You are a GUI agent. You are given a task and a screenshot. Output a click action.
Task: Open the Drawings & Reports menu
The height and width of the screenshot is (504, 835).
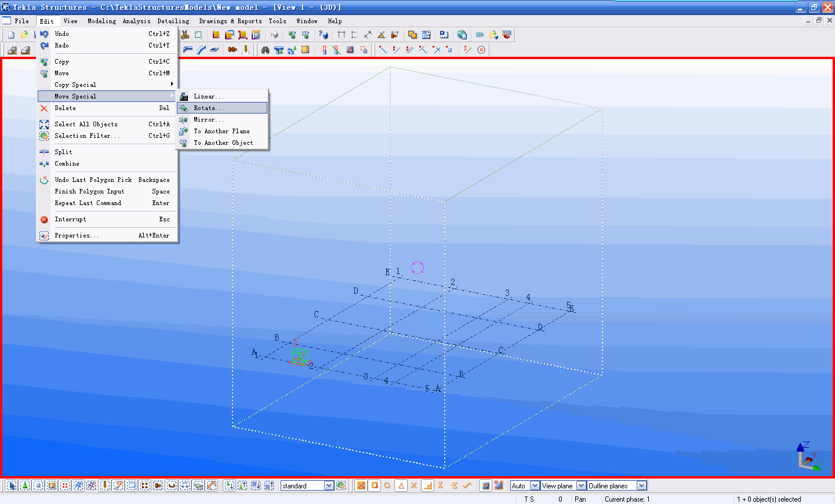pos(230,21)
